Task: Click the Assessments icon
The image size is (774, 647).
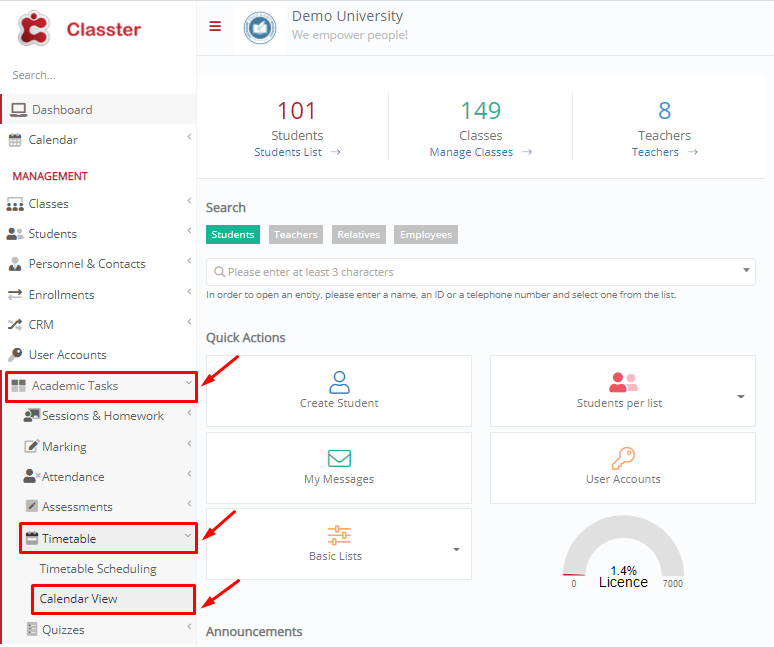Action: [32, 506]
